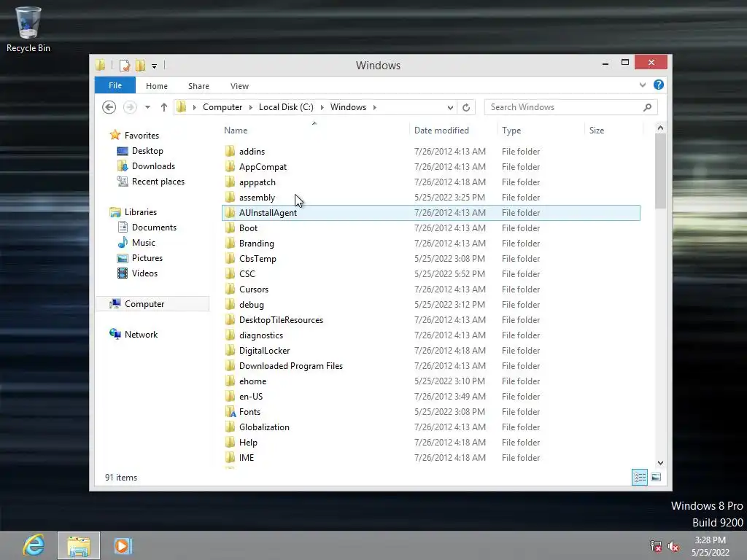Viewport: 747px width, 560px height.
Task: Click the Forward arrow button
Action: [130, 107]
